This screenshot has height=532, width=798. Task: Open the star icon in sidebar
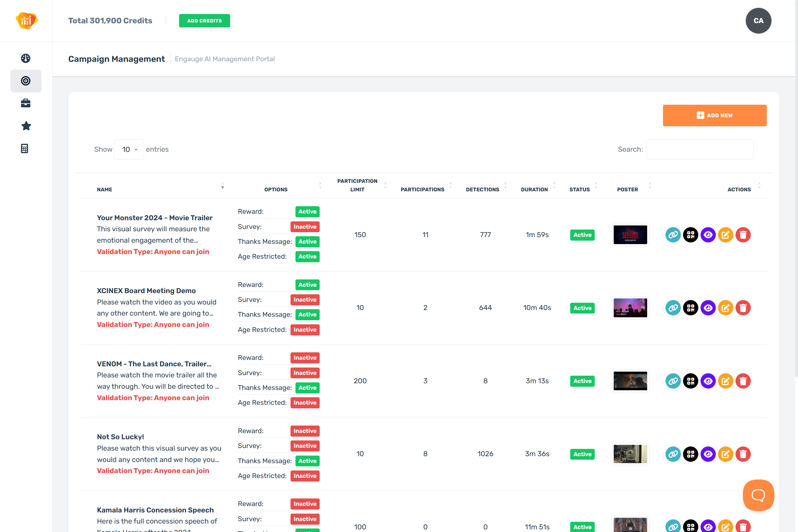(26, 126)
